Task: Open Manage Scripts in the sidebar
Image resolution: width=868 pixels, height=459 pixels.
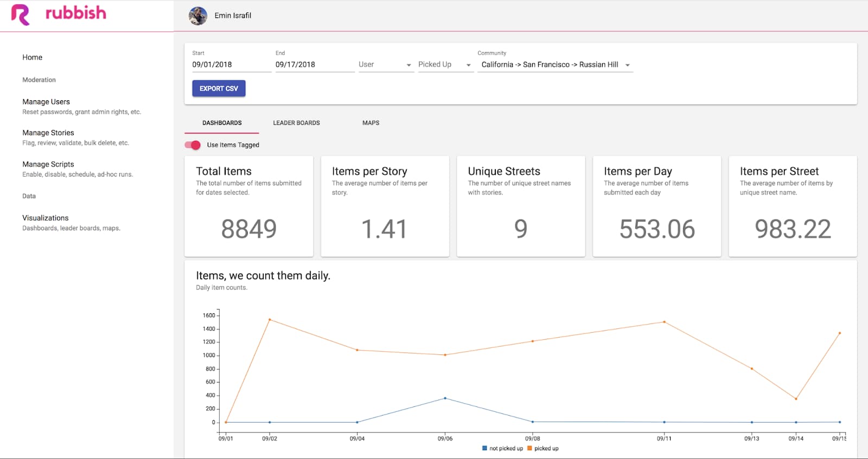Action: [78, 169]
